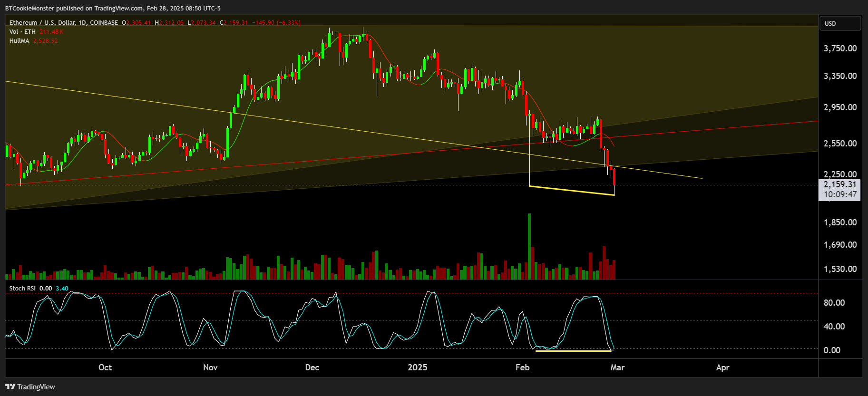Click the open price O2,305.41
The height and width of the screenshot is (396, 868).
(137, 22)
